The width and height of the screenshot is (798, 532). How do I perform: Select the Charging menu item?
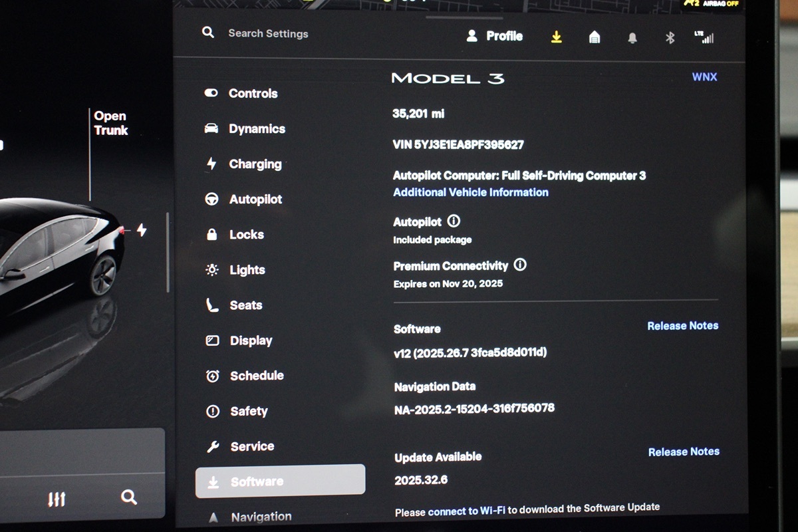(x=255, y=164)
